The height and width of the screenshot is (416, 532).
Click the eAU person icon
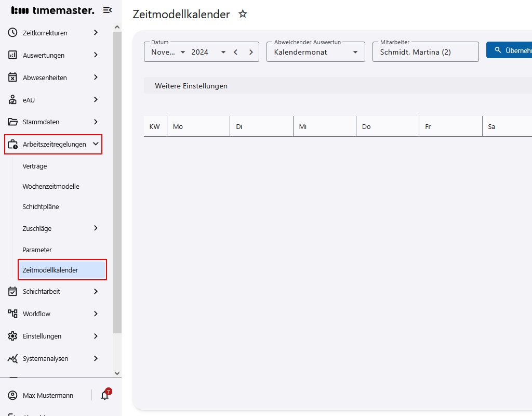click(12, 99)
